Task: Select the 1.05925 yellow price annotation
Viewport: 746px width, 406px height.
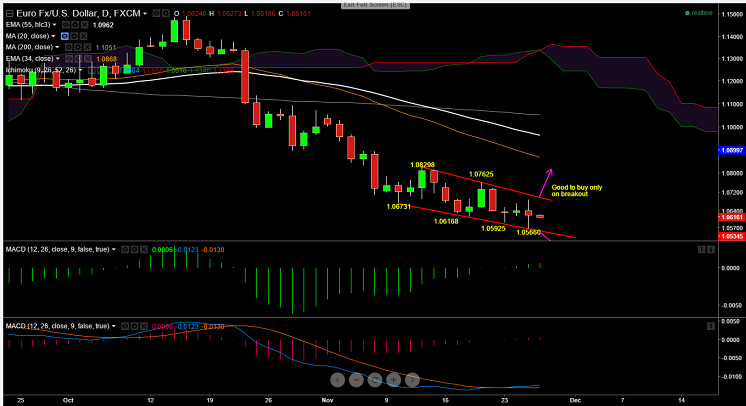Action: 493,228
